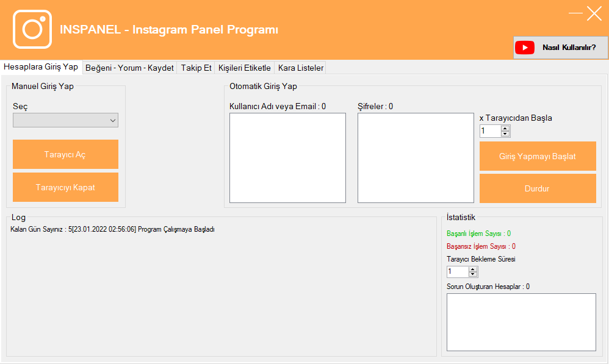The width and height of the screenshot is (609, 364).
Task: Click the Başarısız İşlem Sayısı label
Action: tap(481, 246)
